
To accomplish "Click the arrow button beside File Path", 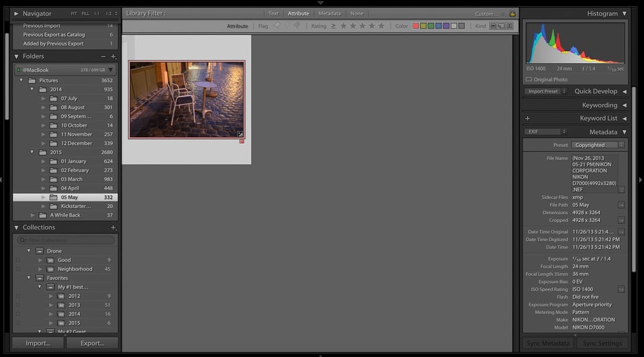I will [621, 205].
